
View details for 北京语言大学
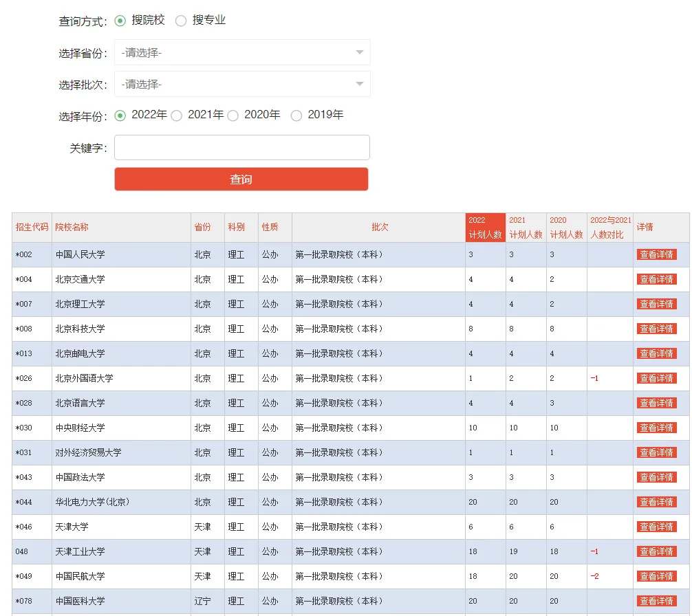(x=657, y=403)
